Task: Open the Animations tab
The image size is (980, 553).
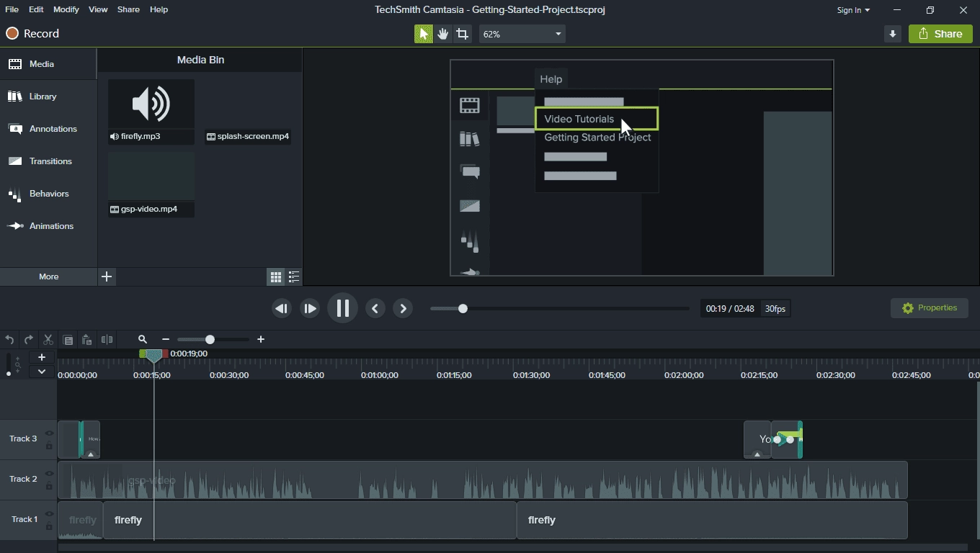Action: tap(48, 226)
